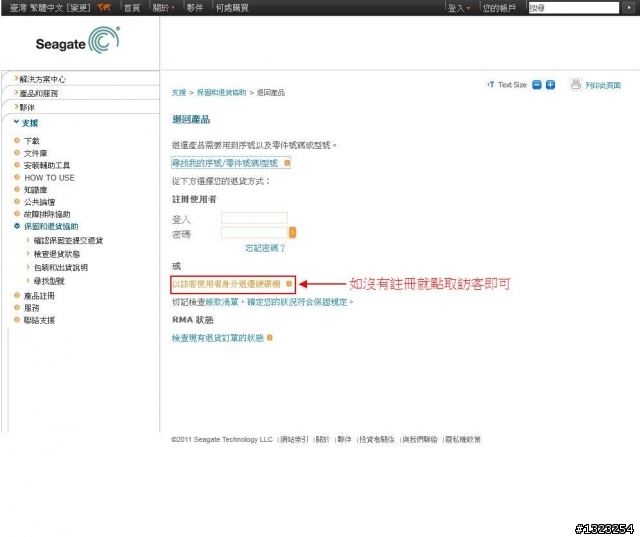Open 網站索引 footer link
Viewport: 640px width, 537px height.
pyautogui.click(x=294, y=439)
